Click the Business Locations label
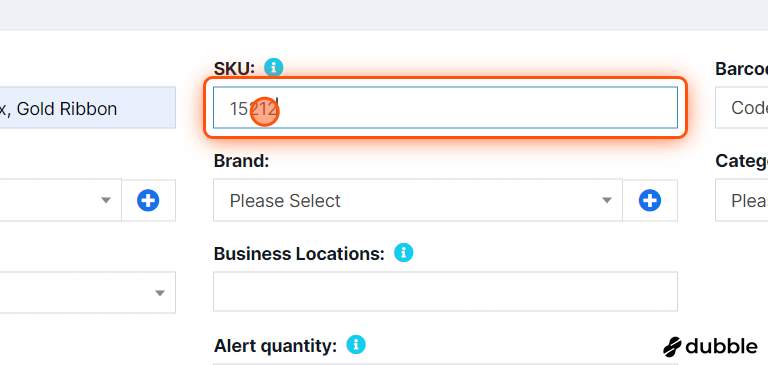This screenshot has width=768, height=365. (x=299, y=253)
